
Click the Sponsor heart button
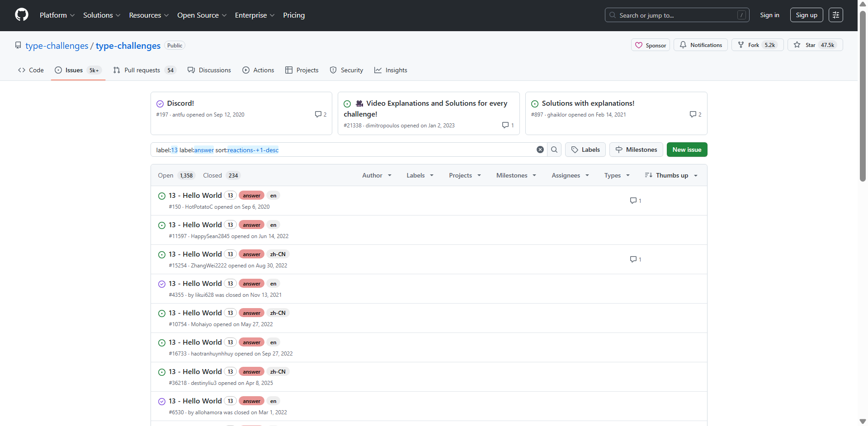(651, 45)
